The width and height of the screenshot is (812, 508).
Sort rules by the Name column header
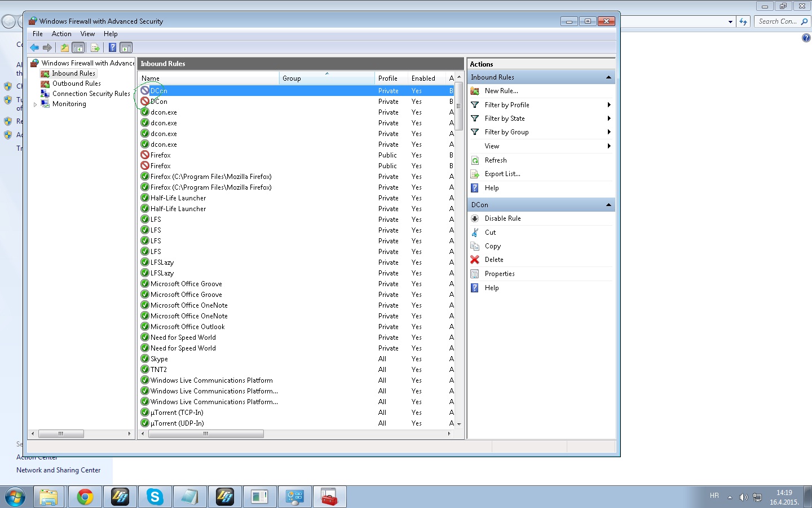click(x=209, y=78)
